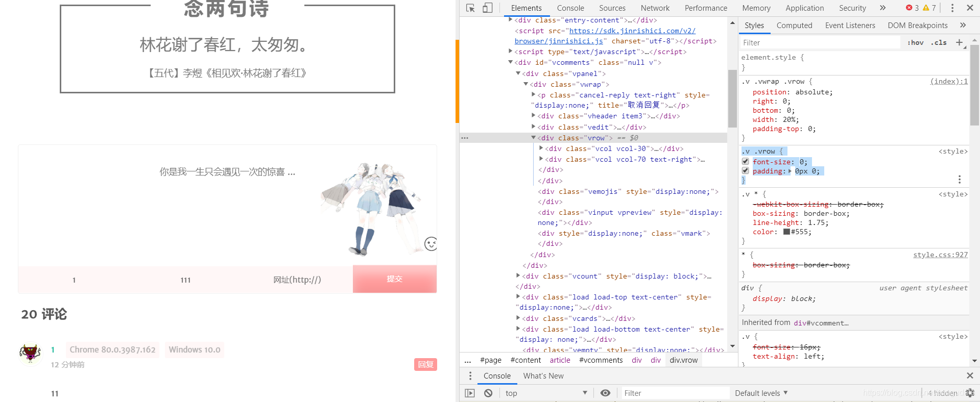Click the breadcrumb overflow ellipsis
Screen dimensions: 980x402
tap(467, 360)
